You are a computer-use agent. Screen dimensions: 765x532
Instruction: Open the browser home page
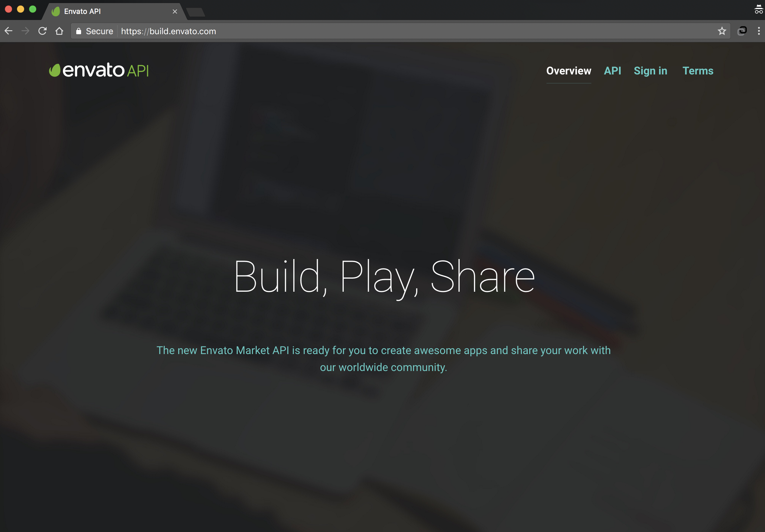pos(59,31)
